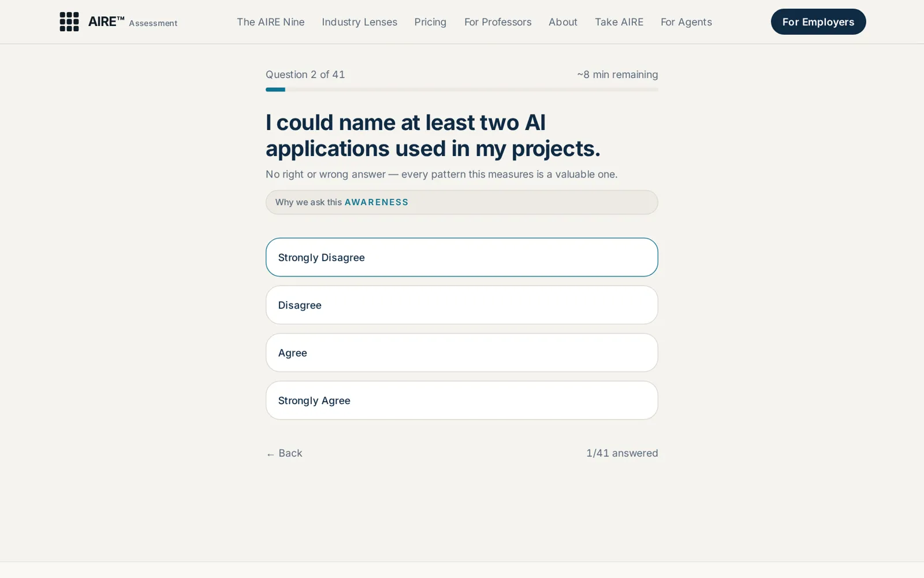Choose the Disagree option
The image size is (924, 578).
(461, 305)
